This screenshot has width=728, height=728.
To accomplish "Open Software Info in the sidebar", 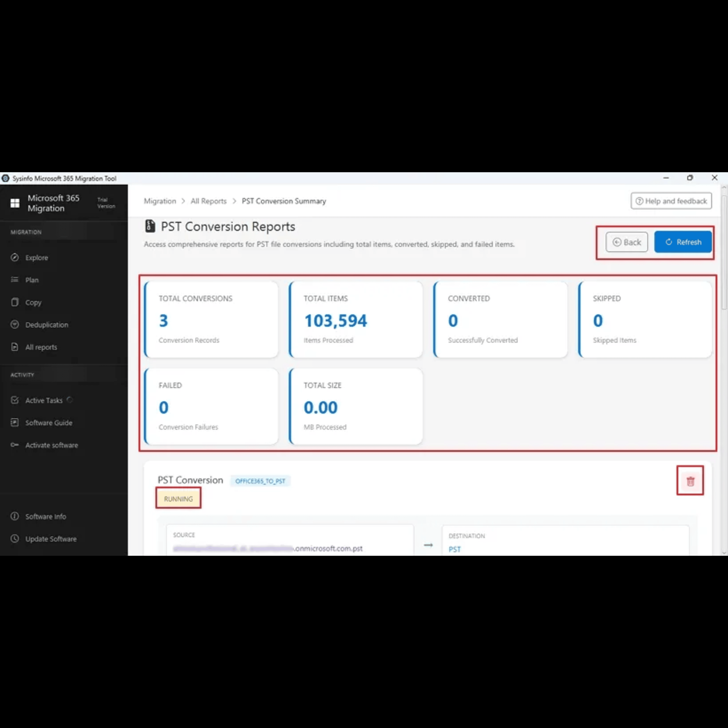I will (x=46, y=517).
